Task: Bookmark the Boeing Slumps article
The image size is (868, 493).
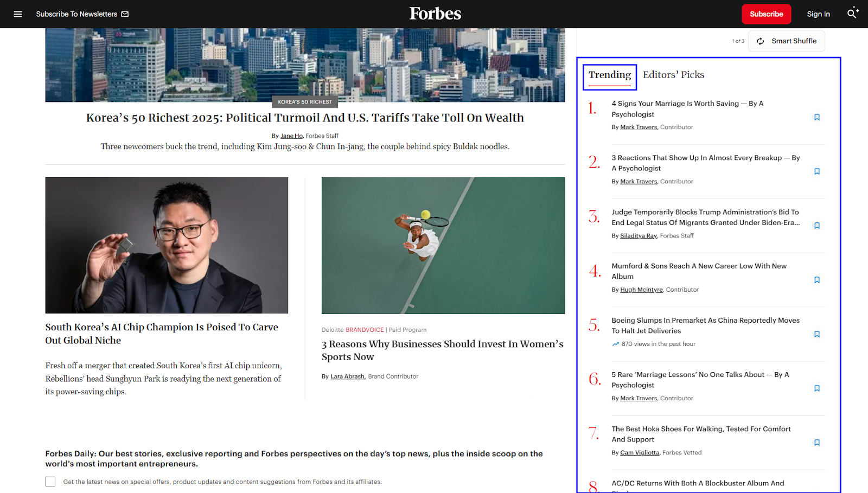Action: pos(817,334)
